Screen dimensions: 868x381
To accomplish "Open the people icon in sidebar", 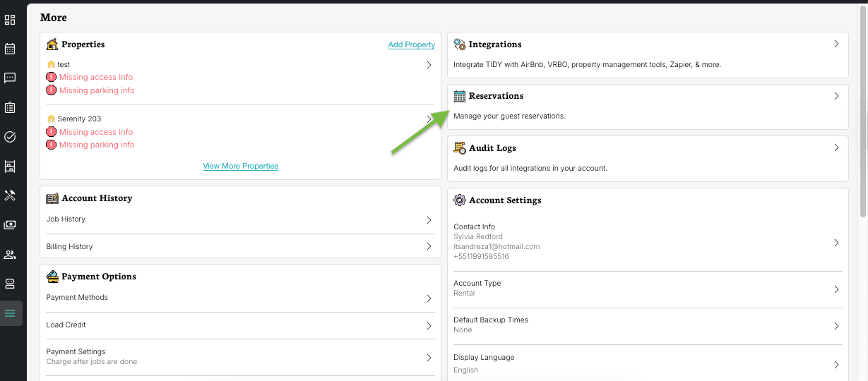I will pyautogui.click(x=10, y=255).
